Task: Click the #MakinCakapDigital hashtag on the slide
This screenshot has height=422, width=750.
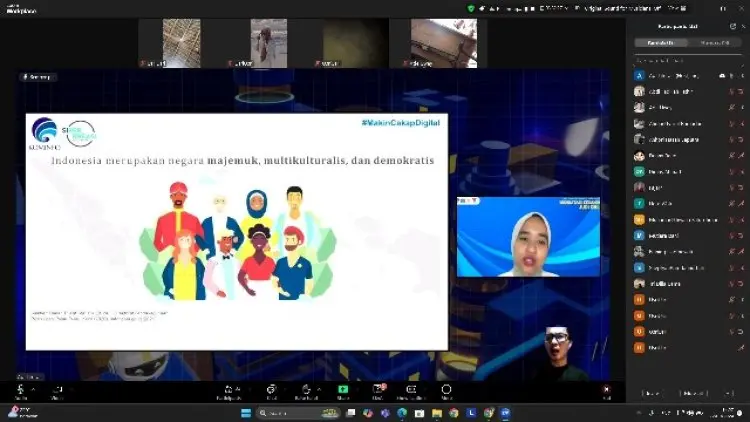Action: (401, 123)
